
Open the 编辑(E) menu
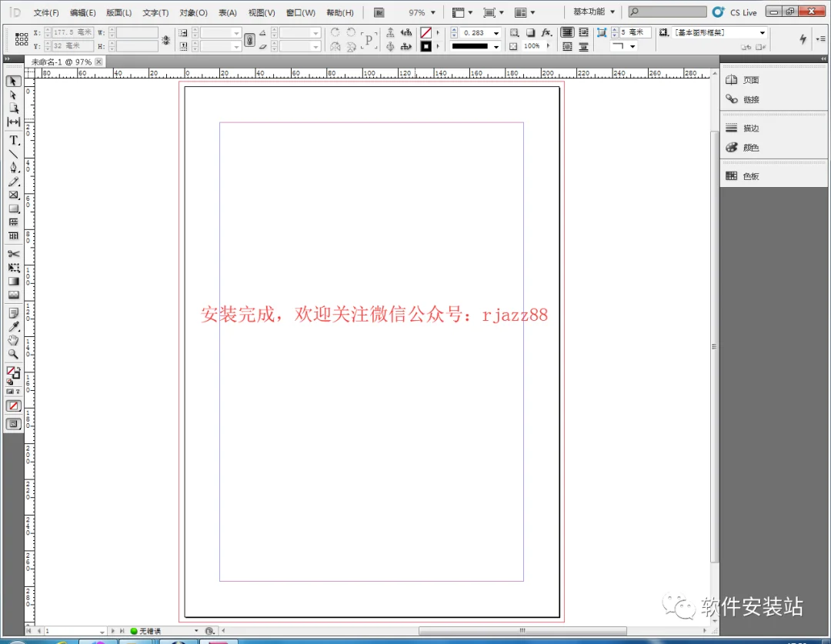[82, 13]
